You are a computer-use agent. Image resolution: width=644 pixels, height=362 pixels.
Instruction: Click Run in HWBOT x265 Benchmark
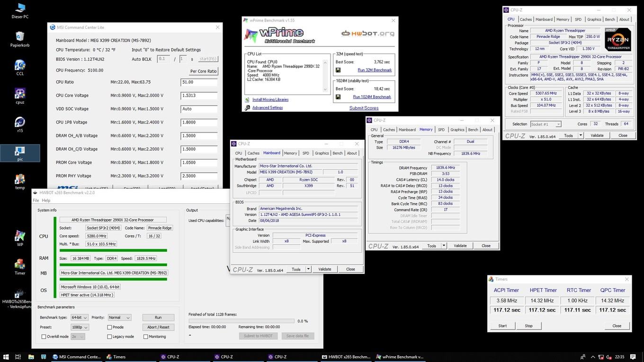(158, 318)
